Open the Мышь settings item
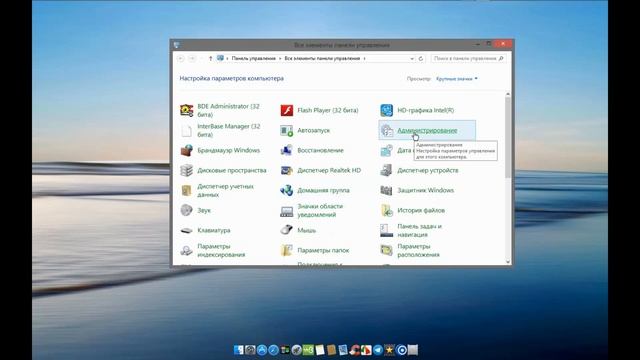The width and height of the screenshot is (640, 360). [298, 230]
